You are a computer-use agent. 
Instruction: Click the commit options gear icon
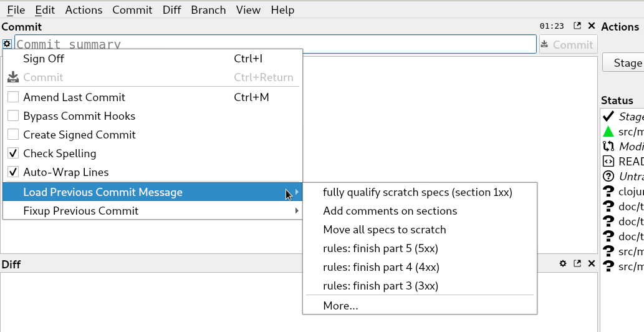[7, 44]
